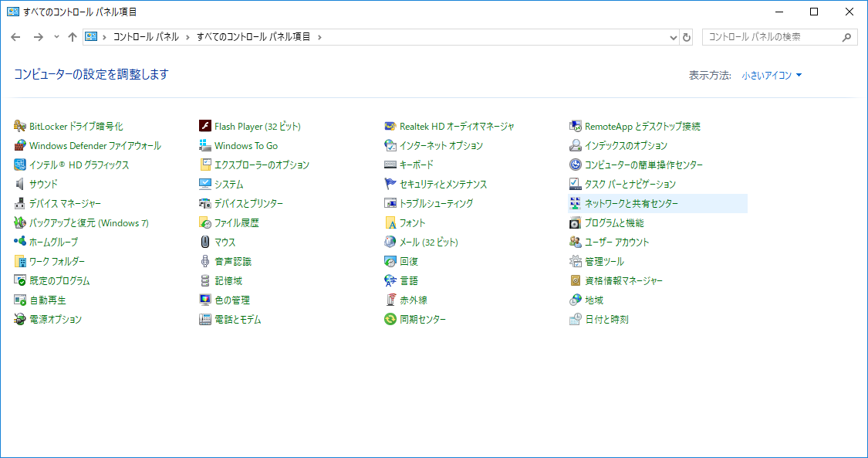
Task: Refresh the address bar view
Action: tap(687, 38)
